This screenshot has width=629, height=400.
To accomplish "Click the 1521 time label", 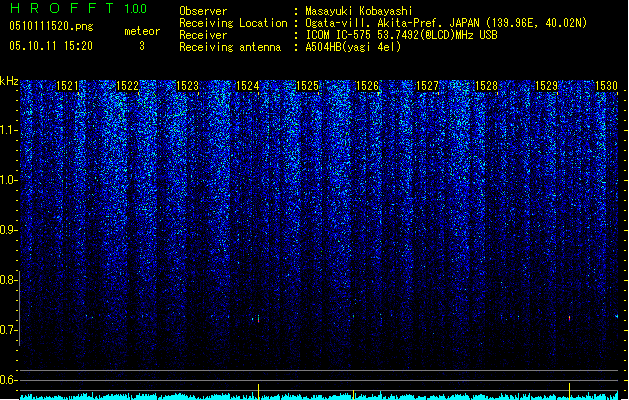I will click(67, 86).
